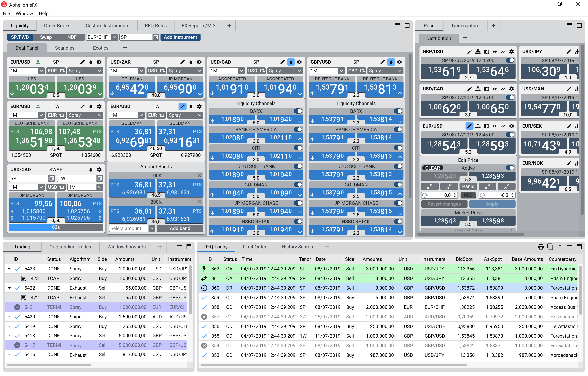Disable HSBC RETAIL channel under GBP/USD
This screenshot has height=376, width=588.
coord(398,221)
